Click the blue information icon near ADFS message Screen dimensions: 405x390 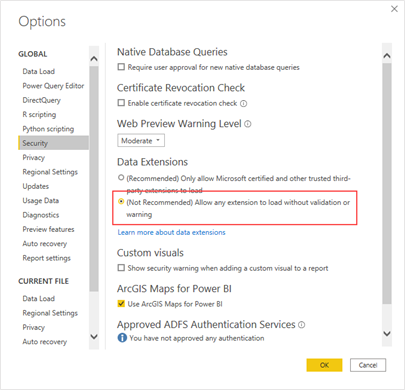[122, 338]
